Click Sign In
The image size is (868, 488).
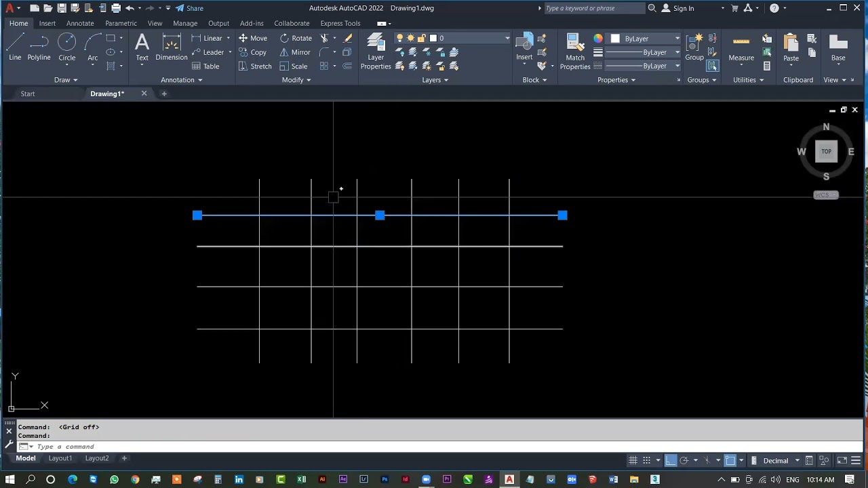click(677, 8)
